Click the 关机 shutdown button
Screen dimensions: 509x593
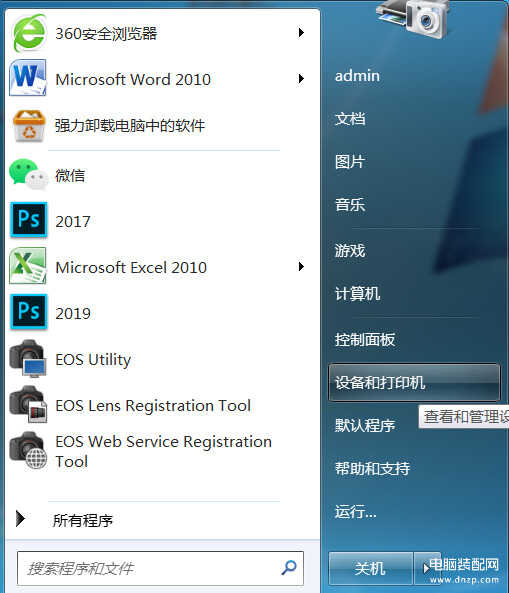pyautogui.click(x=370, y=568)
